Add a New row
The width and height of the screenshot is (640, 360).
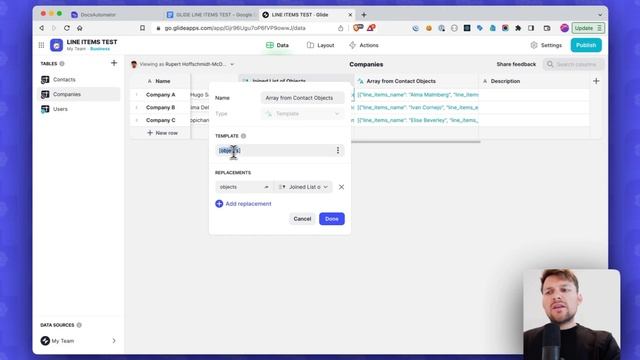[x=162, y=133]
